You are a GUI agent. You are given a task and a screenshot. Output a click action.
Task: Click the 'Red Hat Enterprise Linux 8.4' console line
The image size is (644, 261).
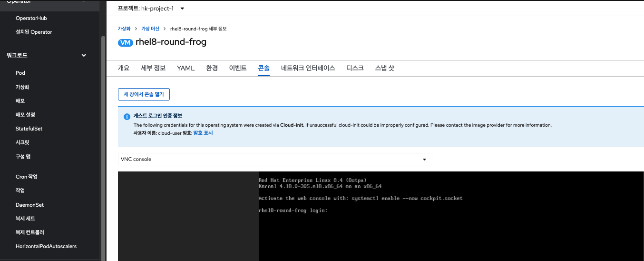pos(312,180)
